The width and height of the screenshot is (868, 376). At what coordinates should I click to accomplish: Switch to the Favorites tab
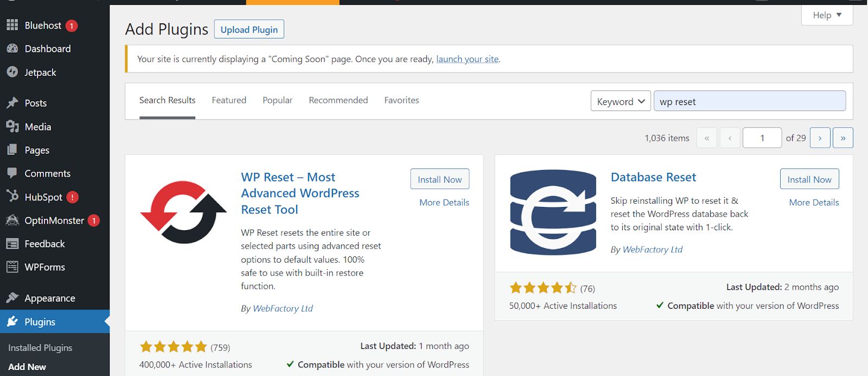click(401, 100)
